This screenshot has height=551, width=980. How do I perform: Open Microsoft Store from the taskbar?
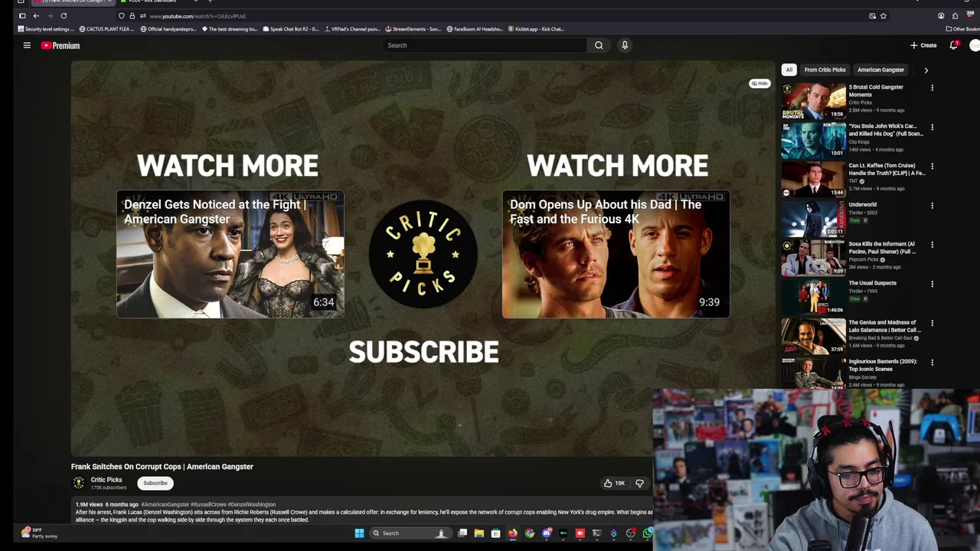tap(496, 533)
